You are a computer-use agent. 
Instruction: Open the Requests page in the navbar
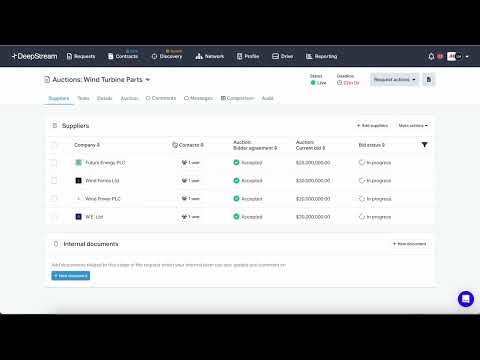(81, 56)
